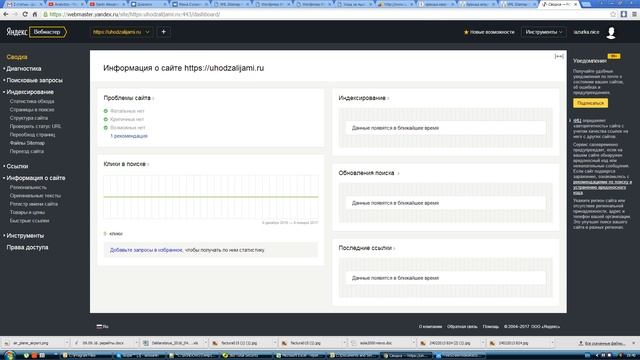
Task: Reload the page with the refresh icon
Action: coord(25,14)
